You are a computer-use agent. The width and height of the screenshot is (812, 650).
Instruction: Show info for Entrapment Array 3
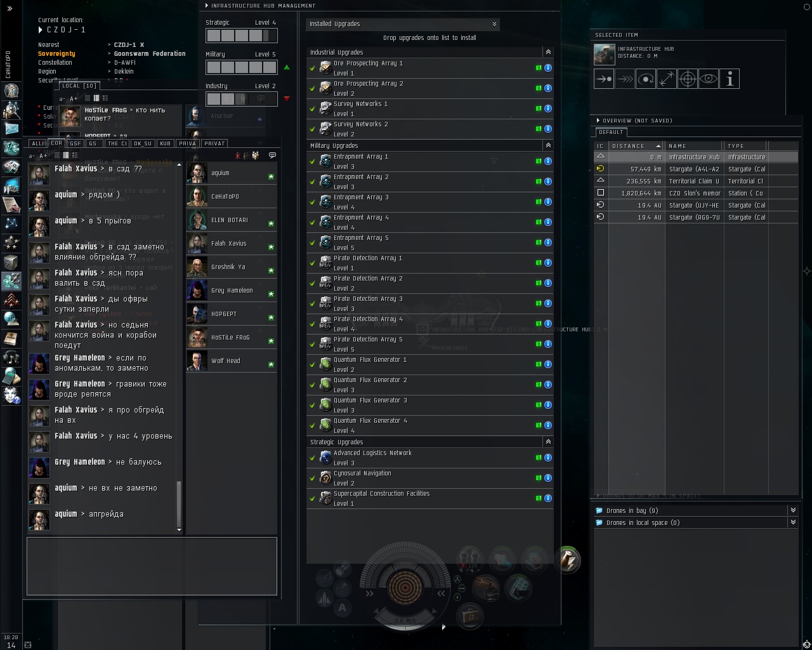pos(548,202)
